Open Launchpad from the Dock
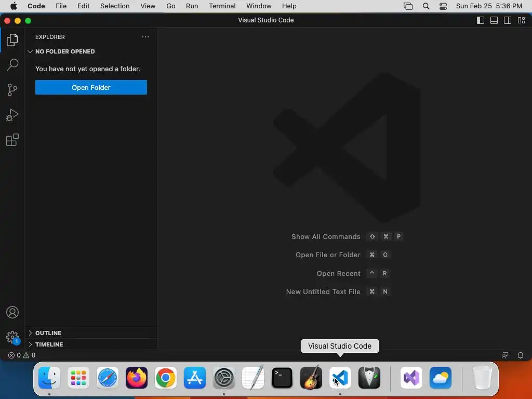Viewport: 532px width, 399px height. click(x=78, y=378)
